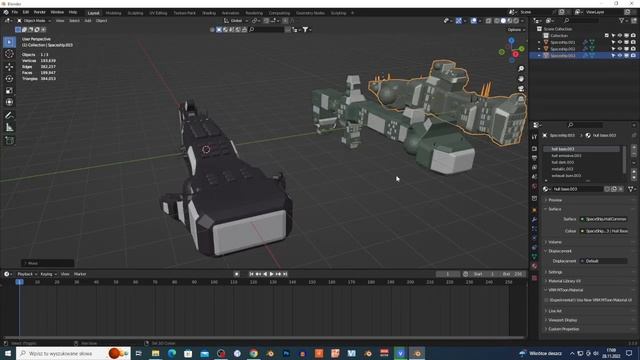
Task: Open the timeline Marker menu
Action: pos(80,274)
